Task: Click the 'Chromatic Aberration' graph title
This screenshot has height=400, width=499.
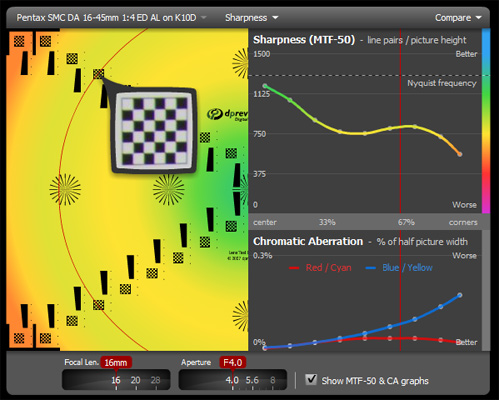Action: point(308,241)
